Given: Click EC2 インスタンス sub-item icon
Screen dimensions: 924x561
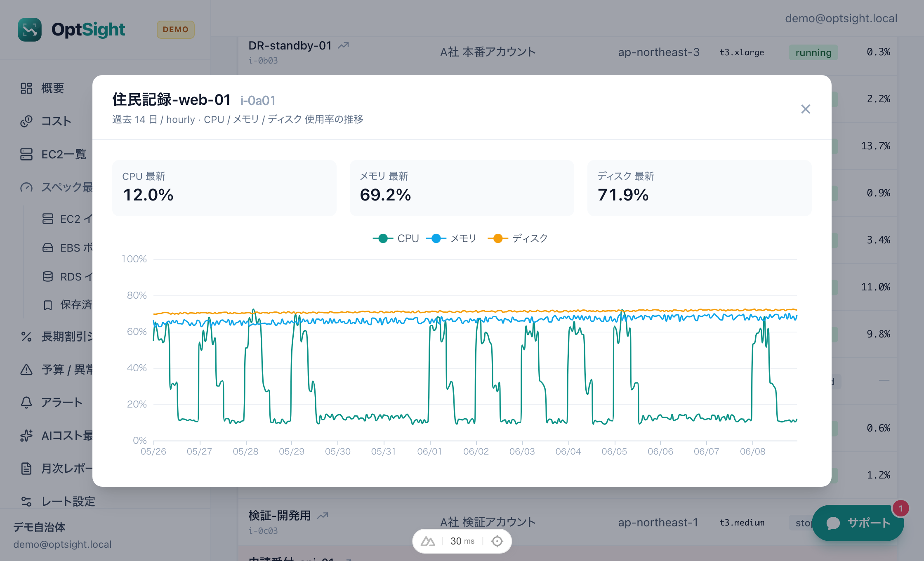Looking at the screenshot, I should pos(48,219).
